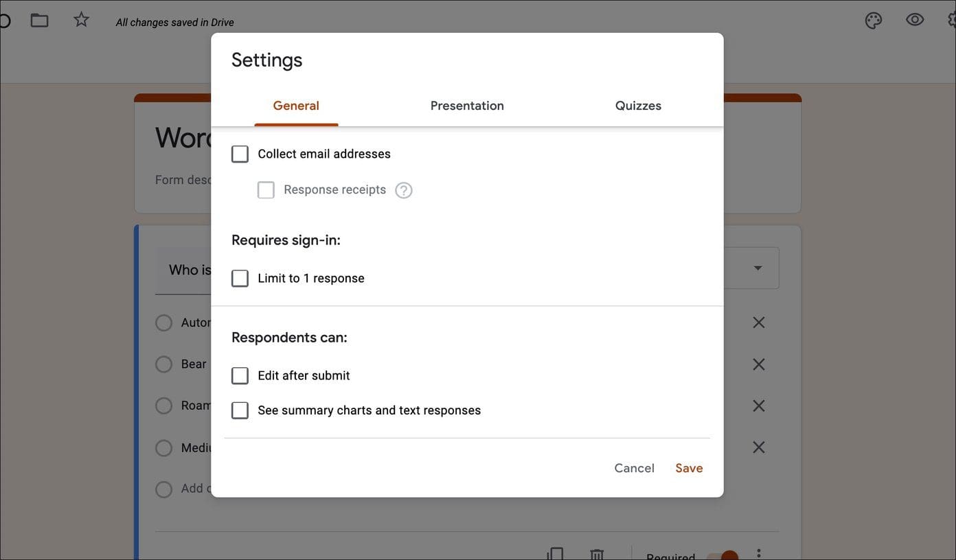Check the Response receipts box

click(x=266, y=190)
